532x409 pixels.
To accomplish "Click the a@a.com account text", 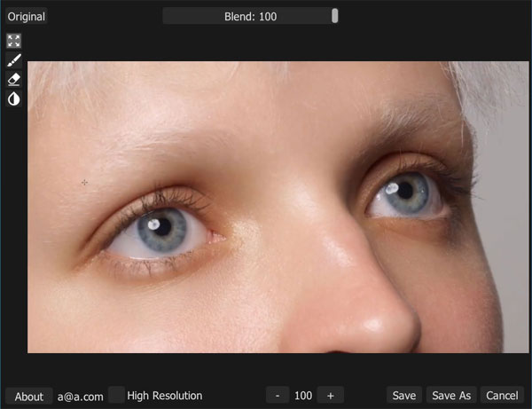I will click(80, 397).
